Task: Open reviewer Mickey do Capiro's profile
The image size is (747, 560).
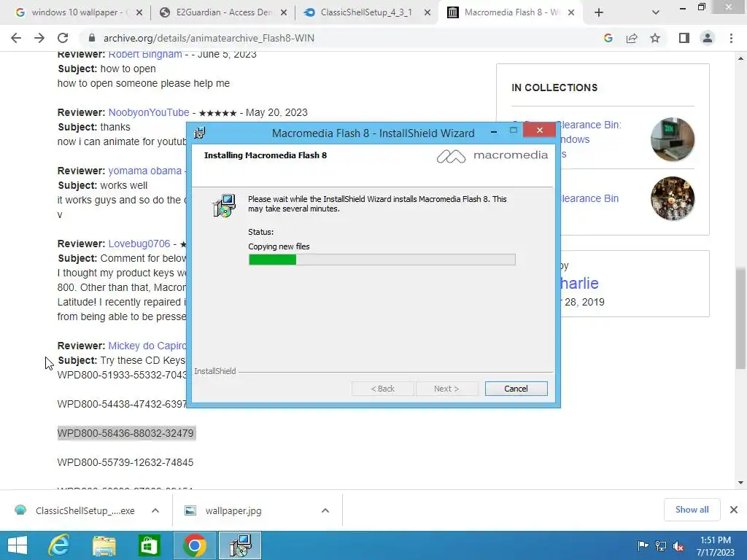Action: pyautogui.click(x=147, y=346)
